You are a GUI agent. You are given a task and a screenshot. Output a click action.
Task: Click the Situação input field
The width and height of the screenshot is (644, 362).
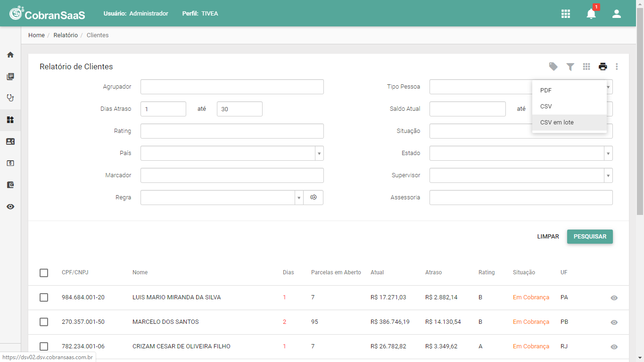521,131
